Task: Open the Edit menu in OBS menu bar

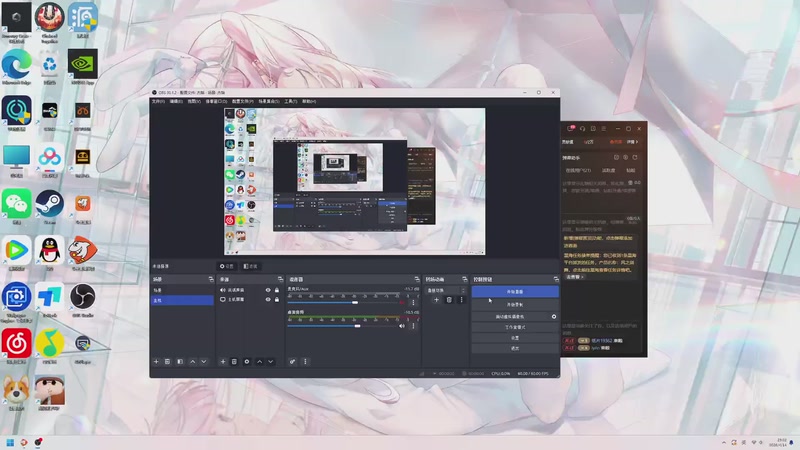Action: 176,102
